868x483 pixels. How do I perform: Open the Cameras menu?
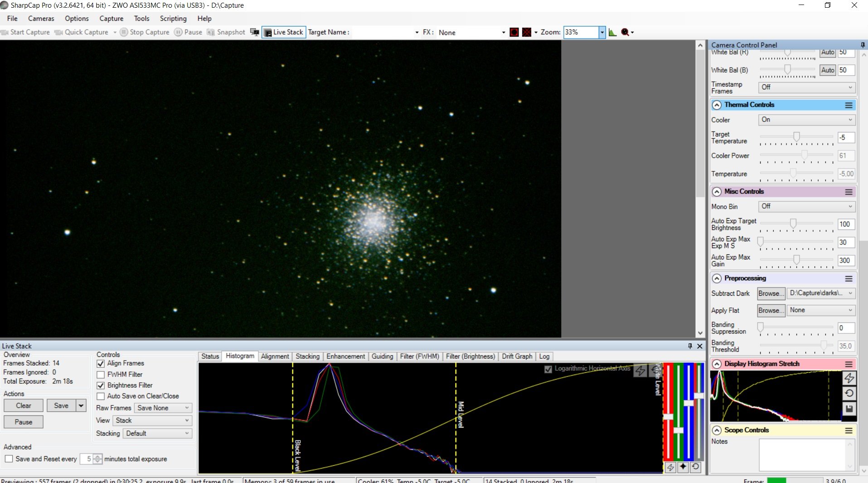tap(41, 19)
